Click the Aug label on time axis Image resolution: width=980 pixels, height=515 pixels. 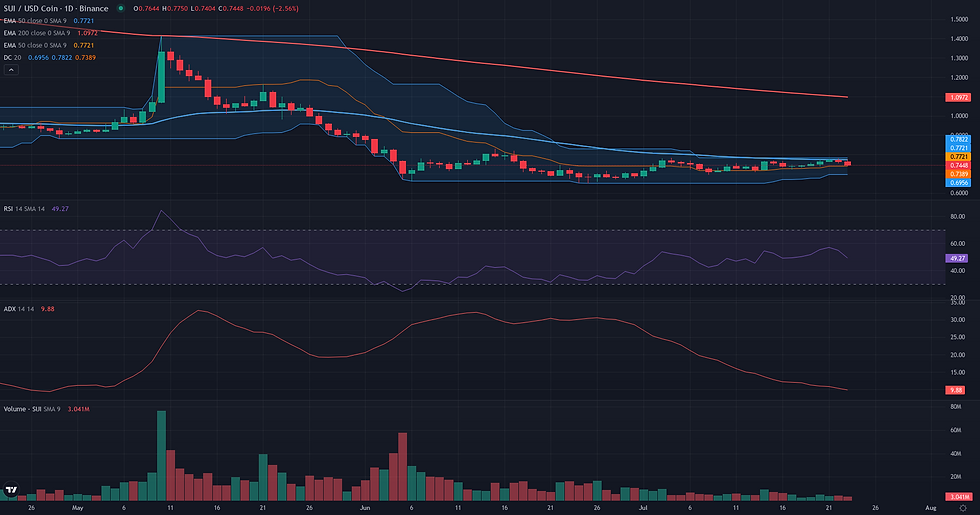click(931, 508)
